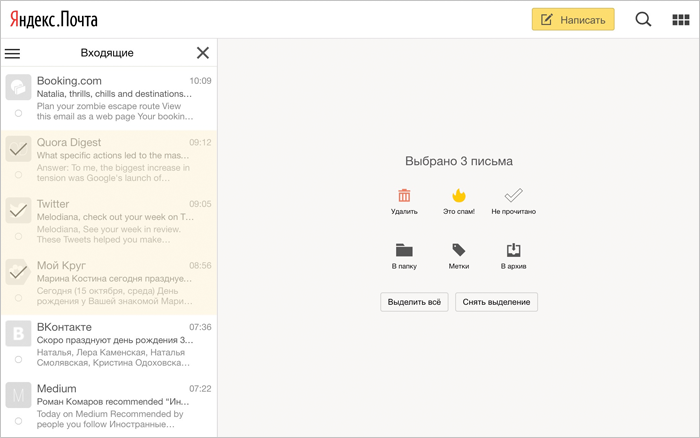Select the ВКонтакте avatar checkbox

pyautogui.click(x=18, y=334)
